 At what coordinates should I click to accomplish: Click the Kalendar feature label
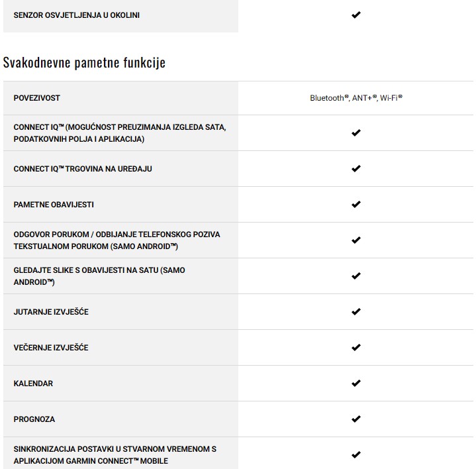(x=33, y=384)
